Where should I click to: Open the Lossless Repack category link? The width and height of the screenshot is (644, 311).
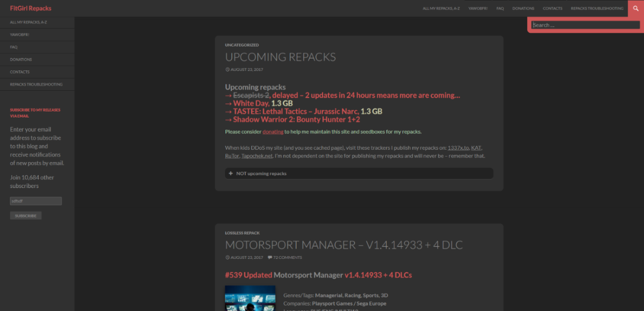coord(242,233)
